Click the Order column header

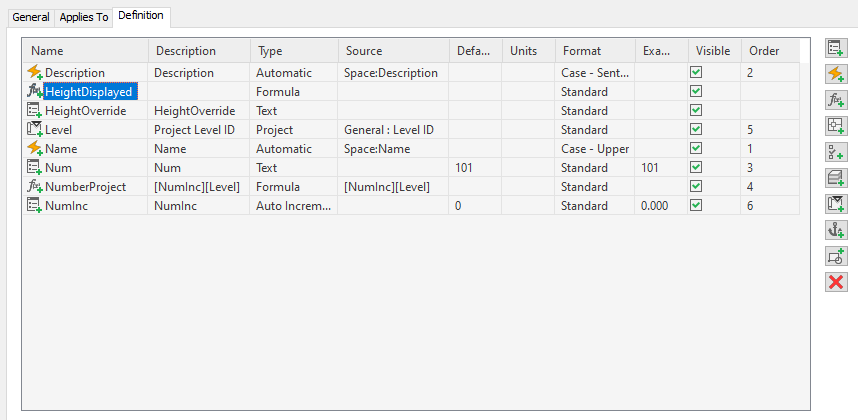click(x=765, y=51)
